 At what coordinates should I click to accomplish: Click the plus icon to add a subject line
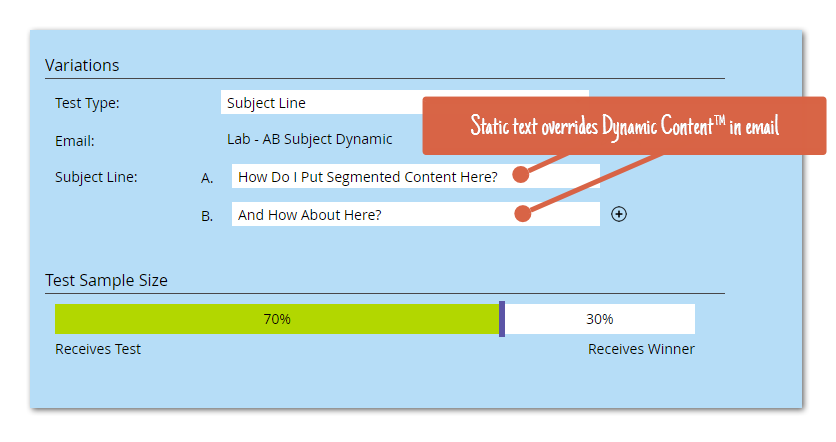tap(619, 214)
